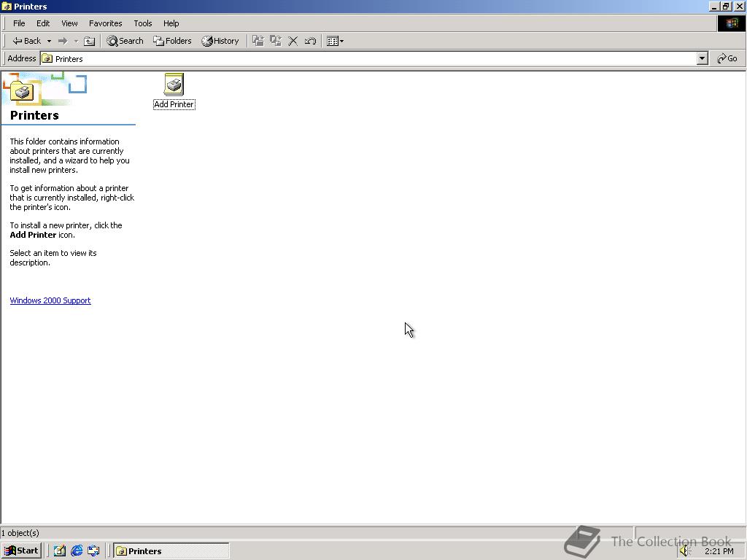The image size is (747, 560).
Task: Open the Tools menu
Action: (142, 23)
